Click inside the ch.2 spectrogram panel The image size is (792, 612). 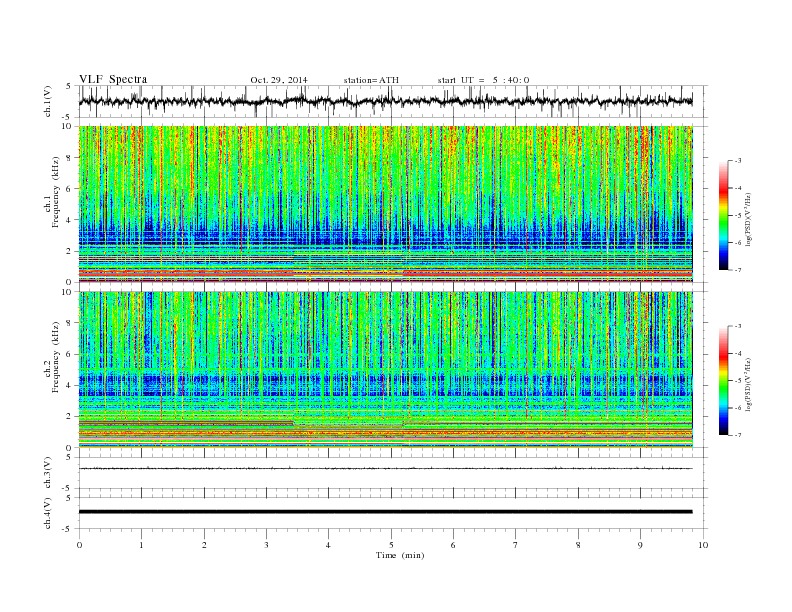point(385,370)
